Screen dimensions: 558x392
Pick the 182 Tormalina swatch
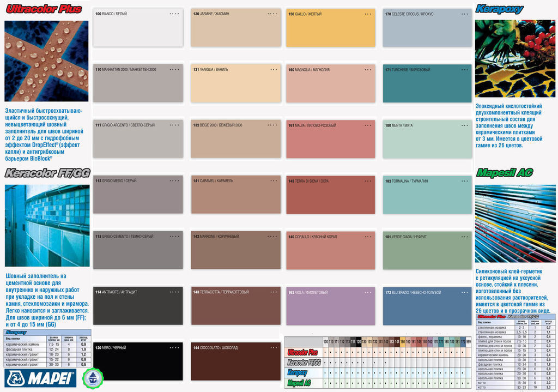[427, 195]
